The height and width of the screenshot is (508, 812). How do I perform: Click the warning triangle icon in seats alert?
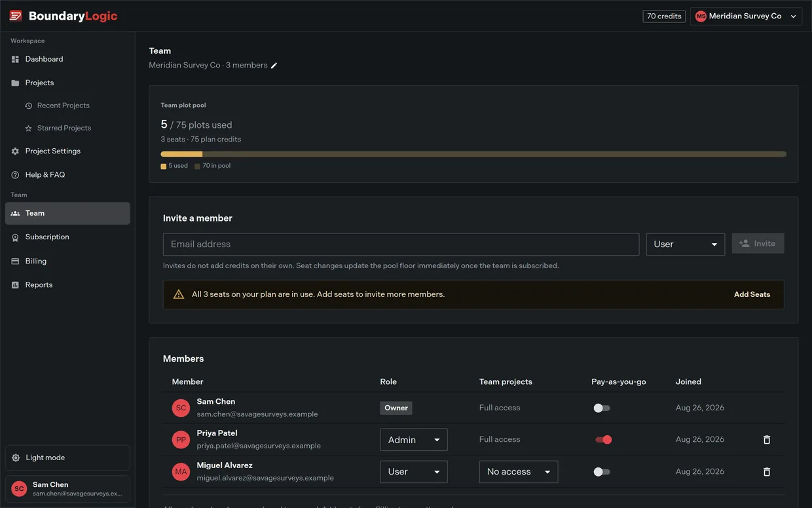(178, 294)
